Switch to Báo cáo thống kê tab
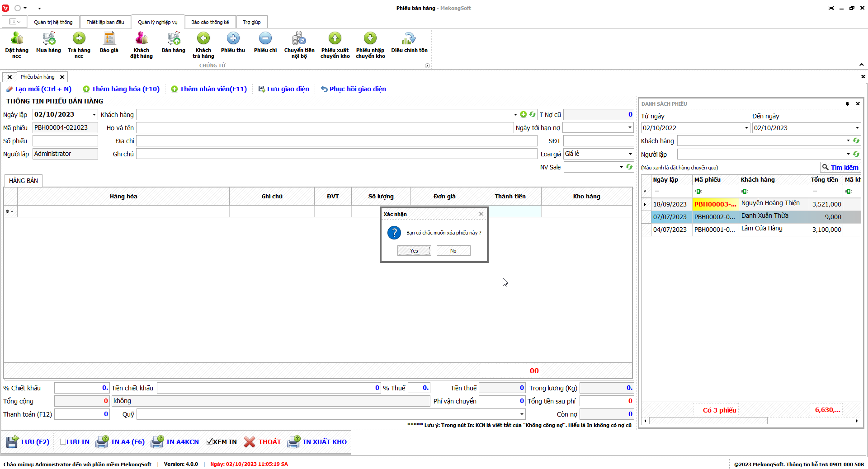868x469 pixels. coord(210,22)
